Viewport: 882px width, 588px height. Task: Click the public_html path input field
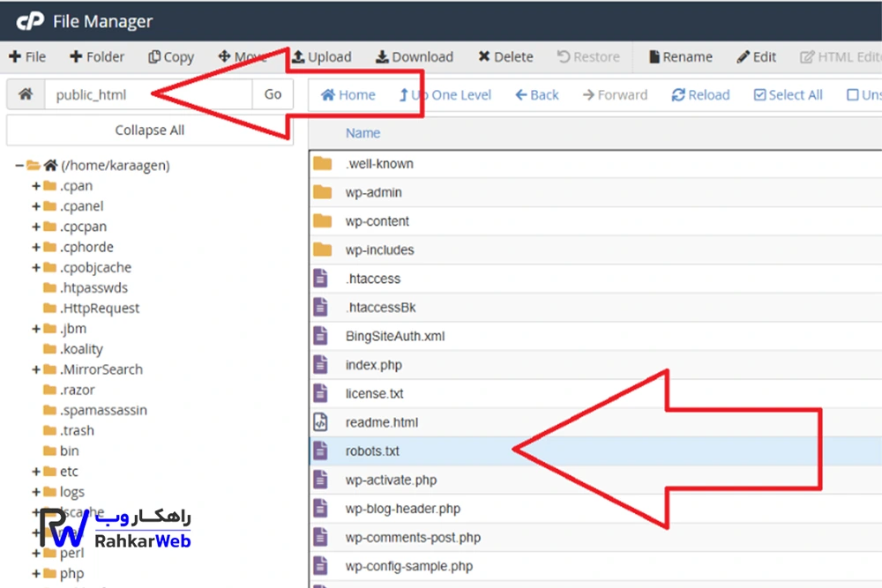[148, 94]
